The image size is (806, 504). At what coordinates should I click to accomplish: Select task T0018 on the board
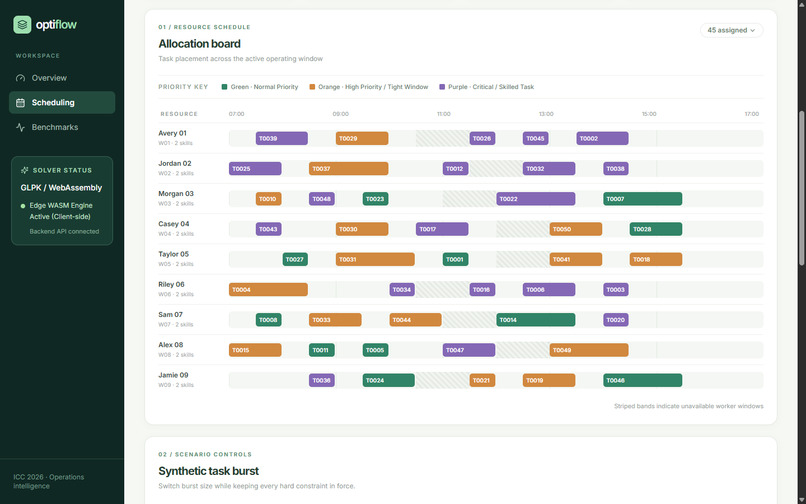(x=656, y=260)
